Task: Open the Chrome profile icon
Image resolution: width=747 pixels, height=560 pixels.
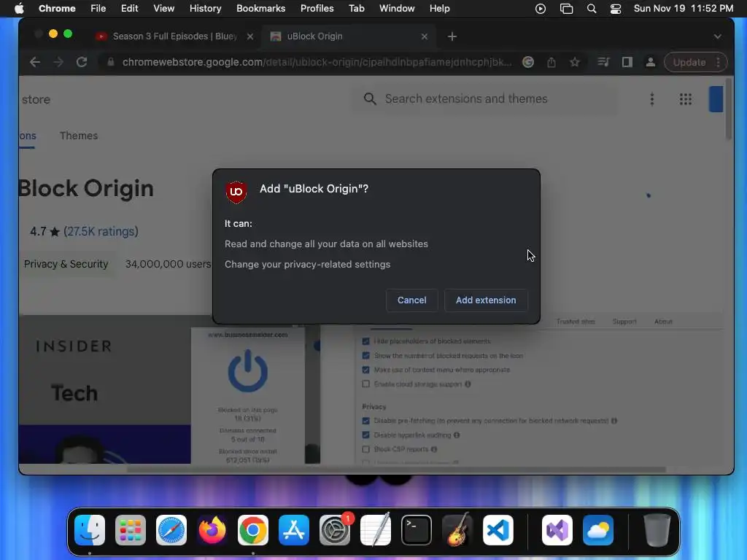Action: (x=650, y=62)
